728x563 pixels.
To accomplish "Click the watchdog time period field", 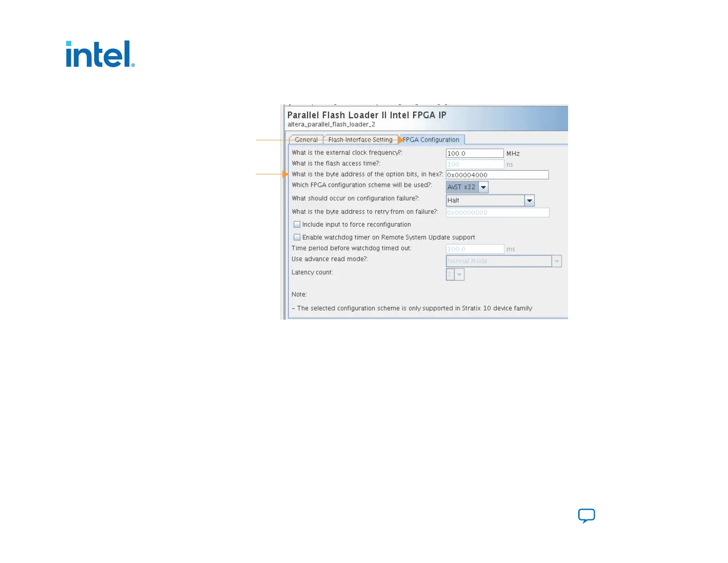I will coord(475,249).
